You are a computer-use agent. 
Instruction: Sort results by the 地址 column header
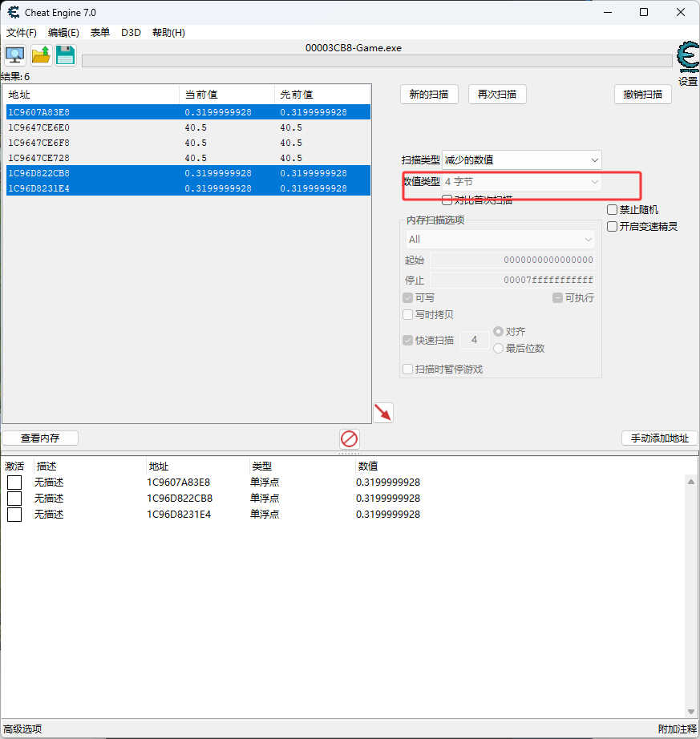(x=92, y=95)
